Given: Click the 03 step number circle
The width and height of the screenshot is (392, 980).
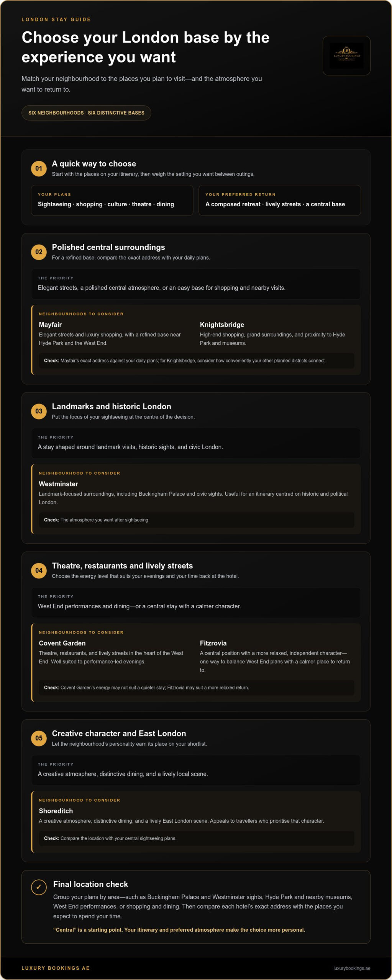Looking at the screenshot, I should tap(39, 411).
